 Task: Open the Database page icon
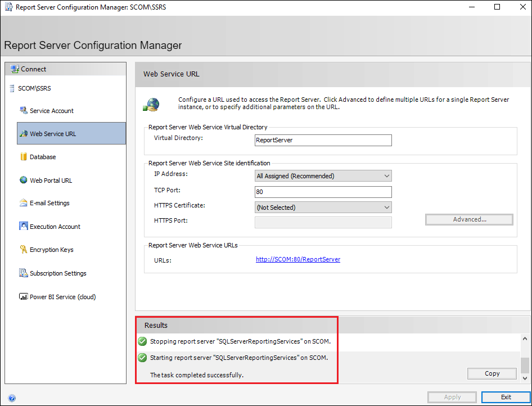pyautogui.click(x=24, y=157)
